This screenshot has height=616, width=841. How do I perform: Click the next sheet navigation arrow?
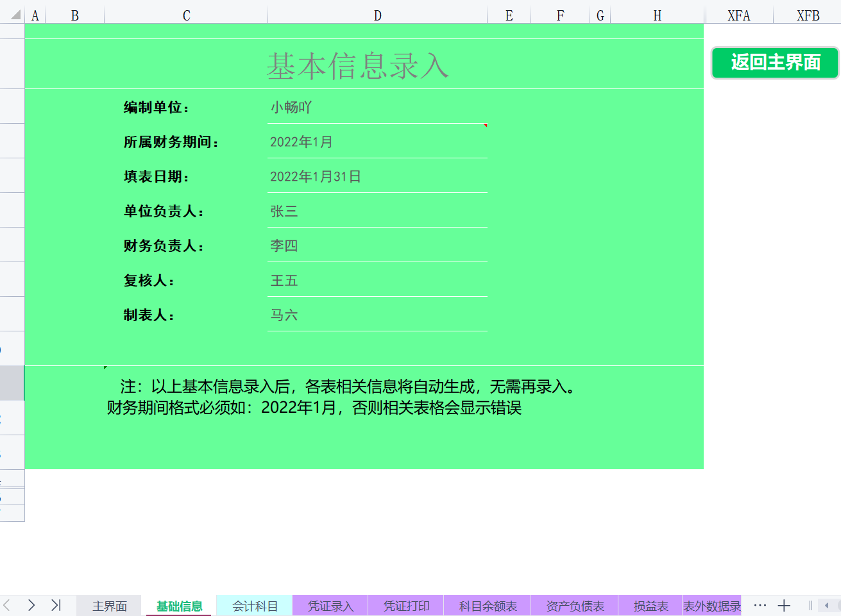[x=31, y=604]
